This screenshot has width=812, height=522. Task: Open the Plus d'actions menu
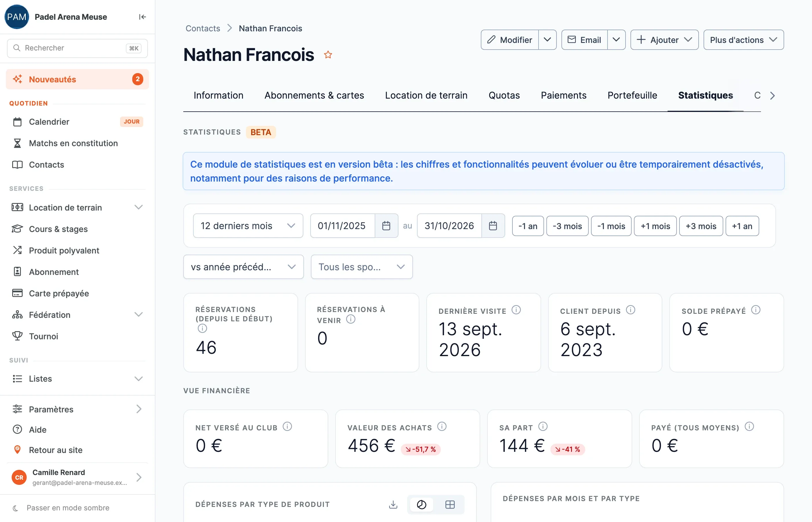pos(744,40)
